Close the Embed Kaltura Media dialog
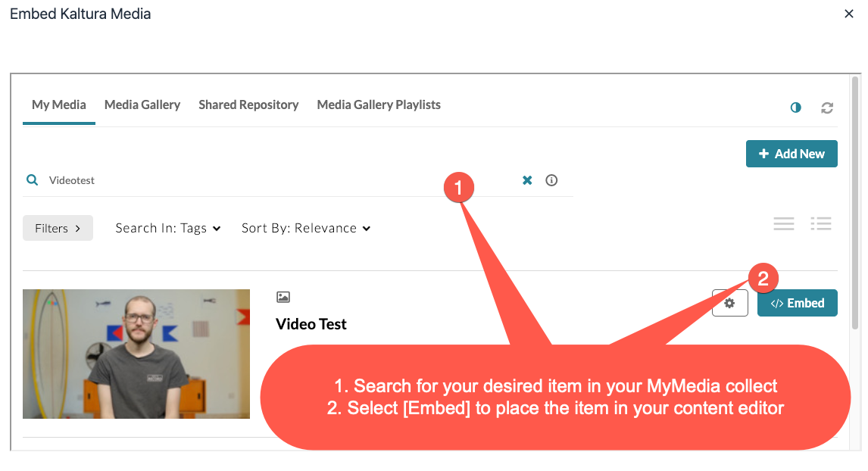Viewport: 868px width, 471px height. [849, 14]
